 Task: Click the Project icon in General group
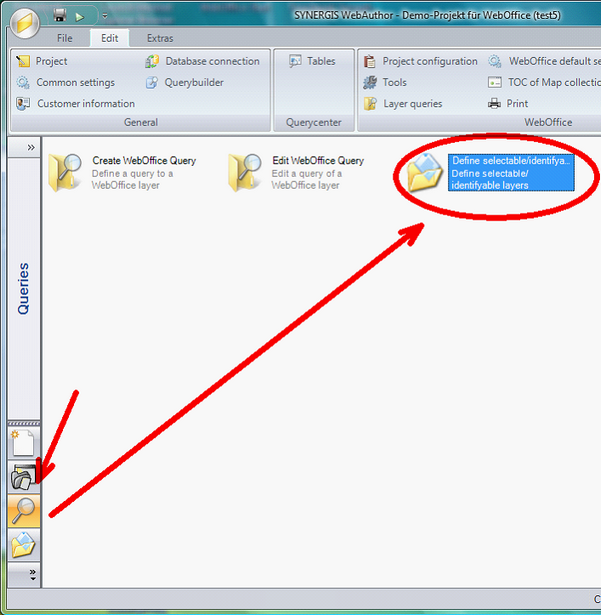click(23, 61)
